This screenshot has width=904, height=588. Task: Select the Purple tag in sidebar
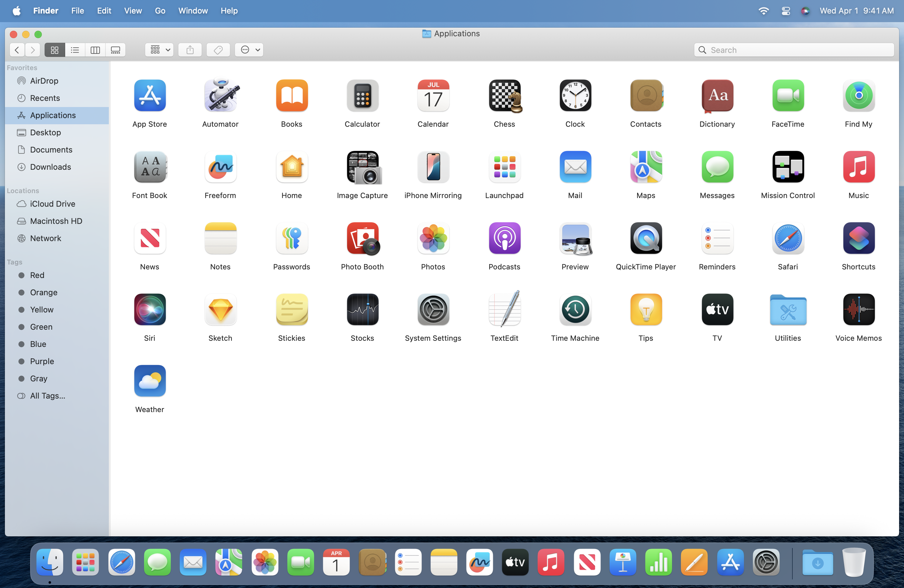pos(42,361)
